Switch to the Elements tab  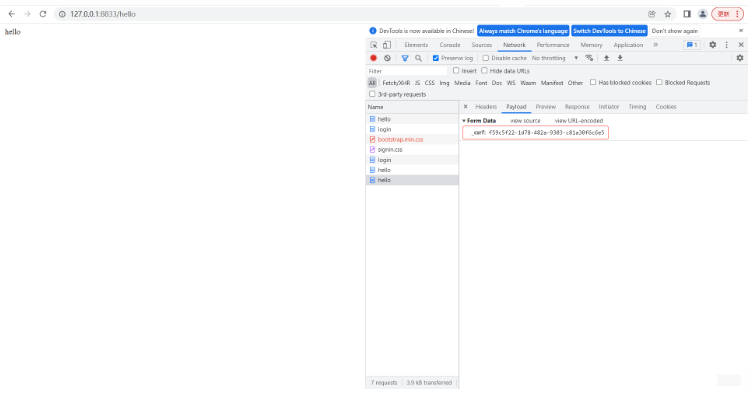(416, 45)
